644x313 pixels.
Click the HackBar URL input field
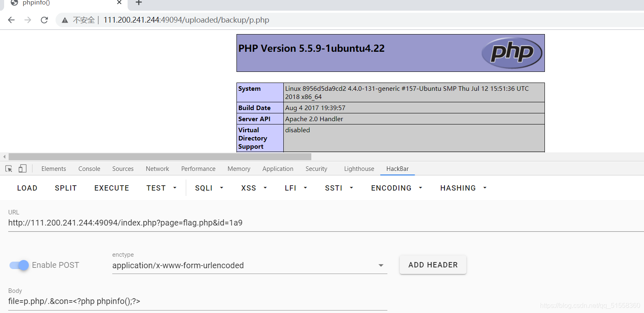(x=326, y=223)
